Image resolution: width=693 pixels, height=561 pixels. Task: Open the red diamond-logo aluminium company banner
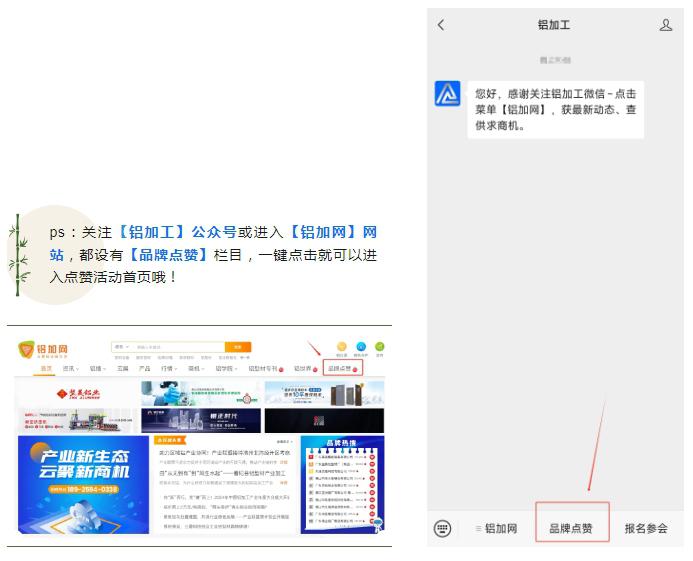point(78,393)
